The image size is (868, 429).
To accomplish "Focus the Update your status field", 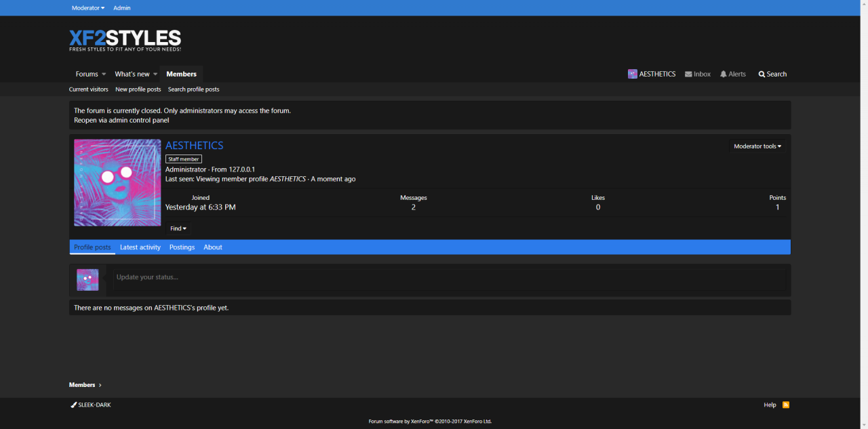I will pyautogui.click(x=449, y=279).
